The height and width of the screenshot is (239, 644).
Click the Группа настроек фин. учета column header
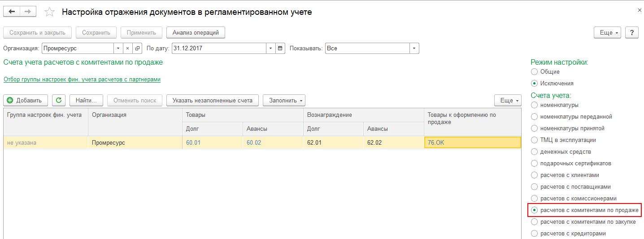point(46,122)
